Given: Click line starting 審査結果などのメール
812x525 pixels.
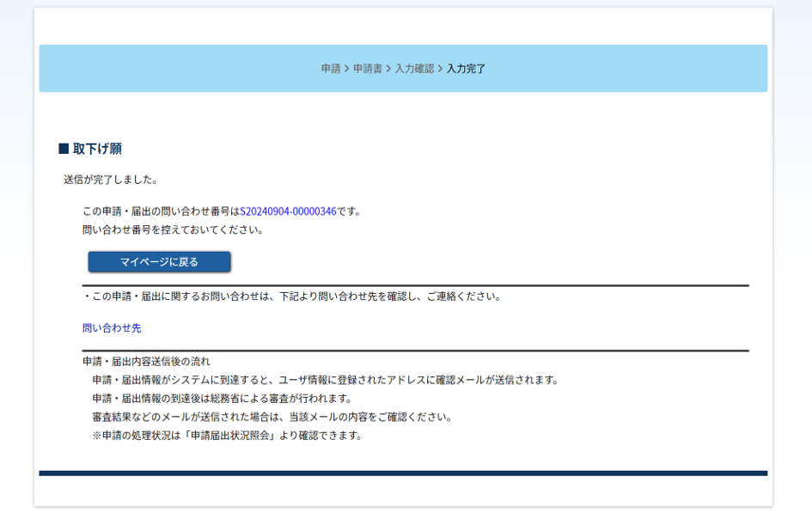Looking at the screenshot, I should (x=272, y=418).
